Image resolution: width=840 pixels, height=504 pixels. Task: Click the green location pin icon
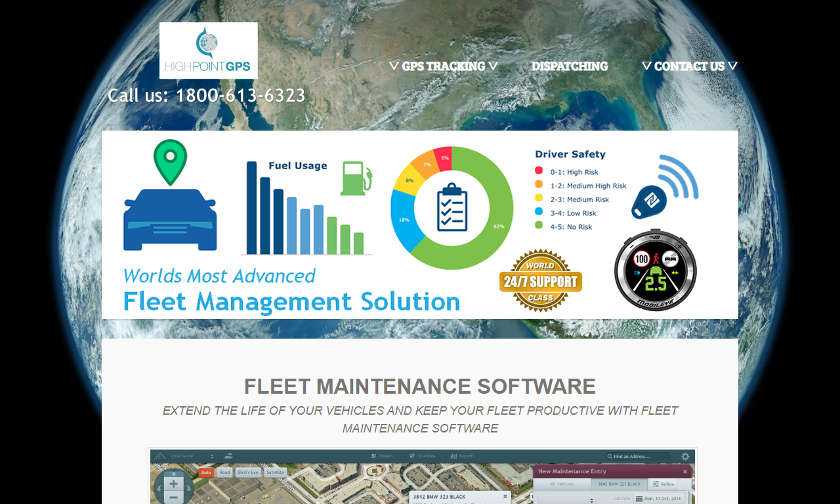click(170, 161)
